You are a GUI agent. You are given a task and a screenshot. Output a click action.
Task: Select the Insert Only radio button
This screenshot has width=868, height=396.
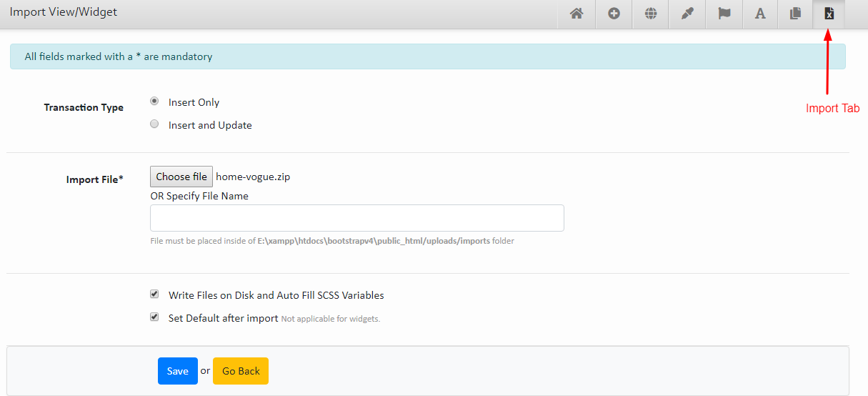[154, 102]
